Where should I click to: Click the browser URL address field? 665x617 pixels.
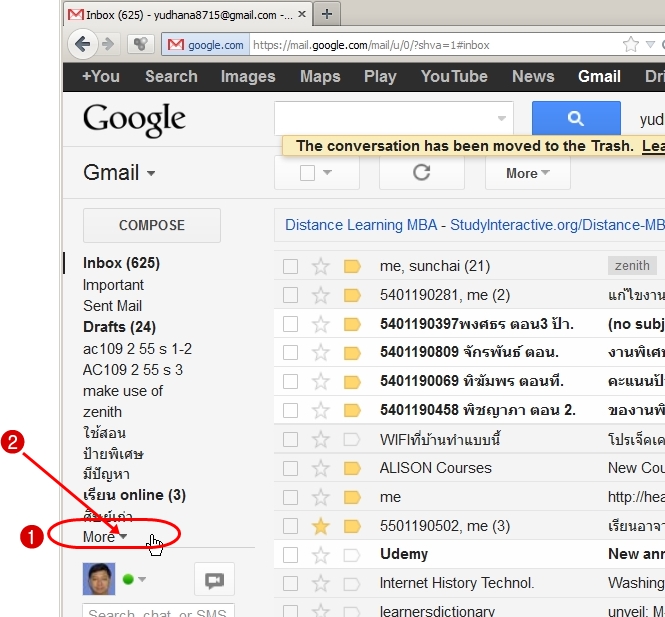[435, 45]
